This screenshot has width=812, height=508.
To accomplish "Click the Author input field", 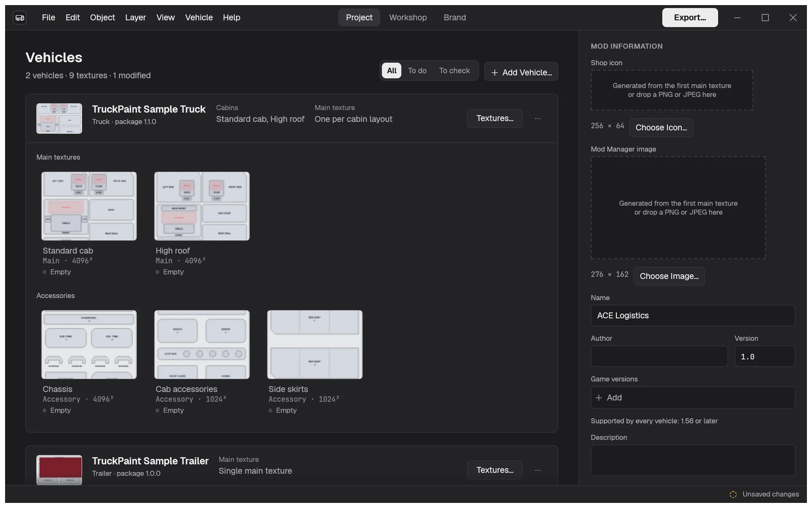I will tap(659, 356).
